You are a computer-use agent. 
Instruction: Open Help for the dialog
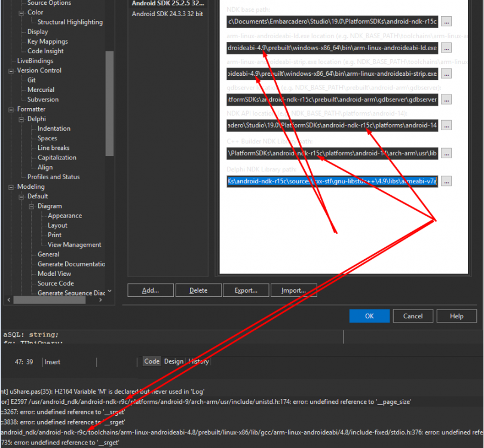coord(457,316)
